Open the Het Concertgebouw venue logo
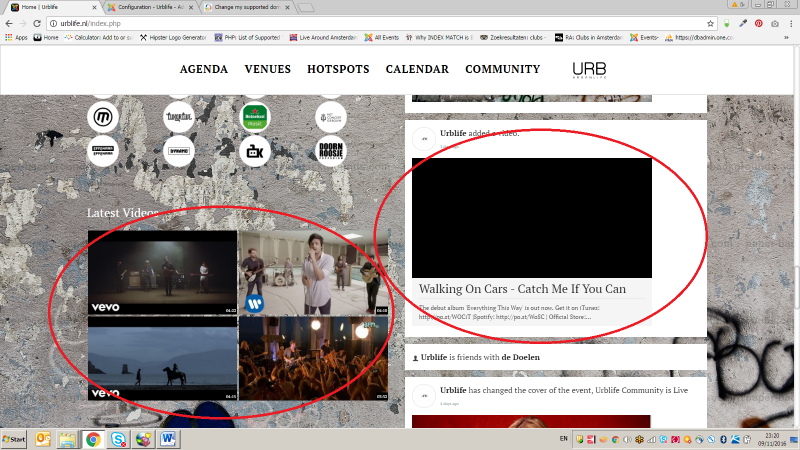This screenshot has width=800, height=450. pos(331,117)
